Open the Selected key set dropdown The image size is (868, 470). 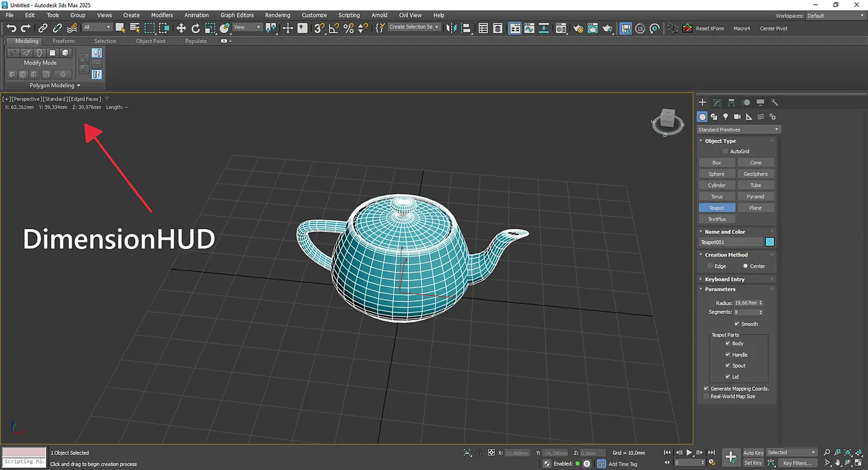pos(792,453)
